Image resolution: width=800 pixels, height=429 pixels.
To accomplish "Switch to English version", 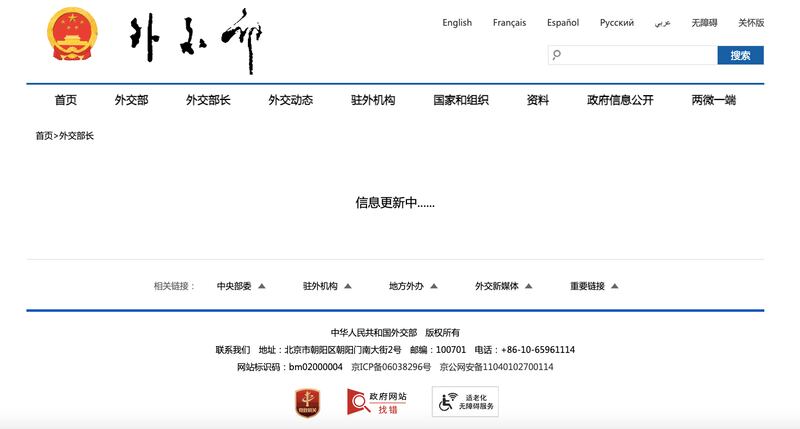I will point(457,23).
